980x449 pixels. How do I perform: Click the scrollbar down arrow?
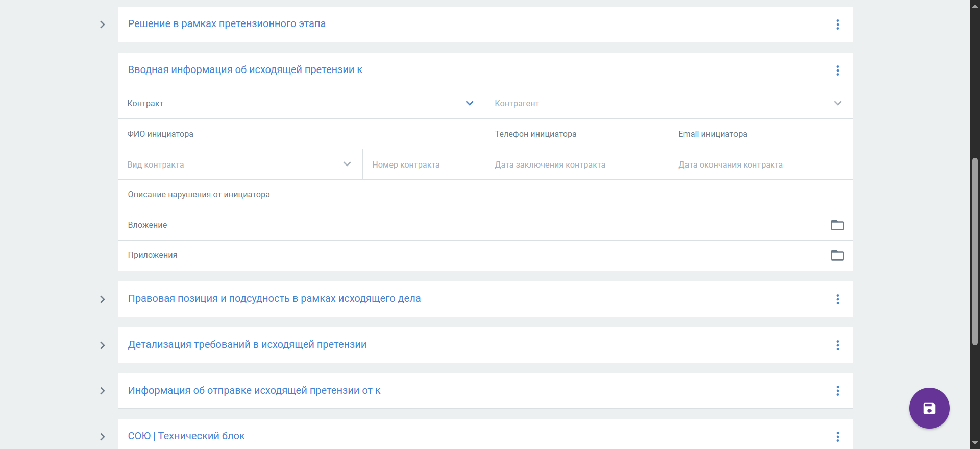coord(975,443)
